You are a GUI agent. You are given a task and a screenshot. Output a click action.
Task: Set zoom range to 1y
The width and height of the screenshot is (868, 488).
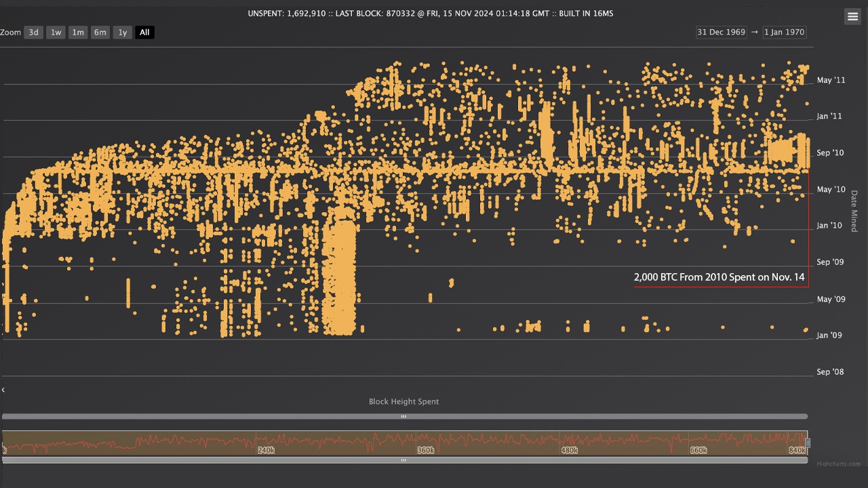coord(122,33)
